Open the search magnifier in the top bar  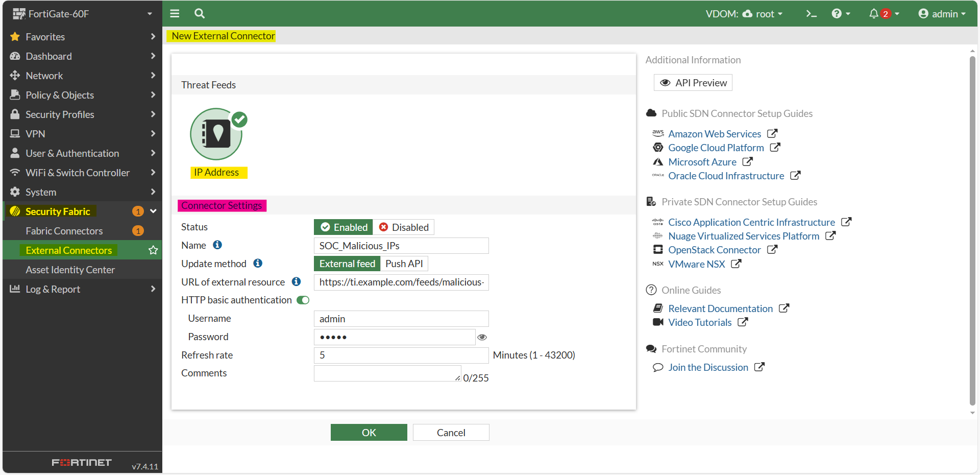[x=200, y=14]
